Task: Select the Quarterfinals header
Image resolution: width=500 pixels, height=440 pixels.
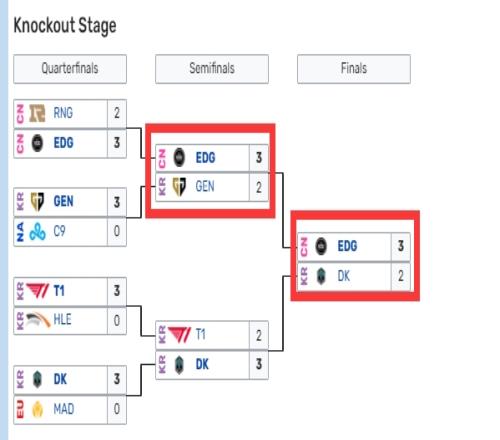Action: pyautogui.click(x=70, y=69)
